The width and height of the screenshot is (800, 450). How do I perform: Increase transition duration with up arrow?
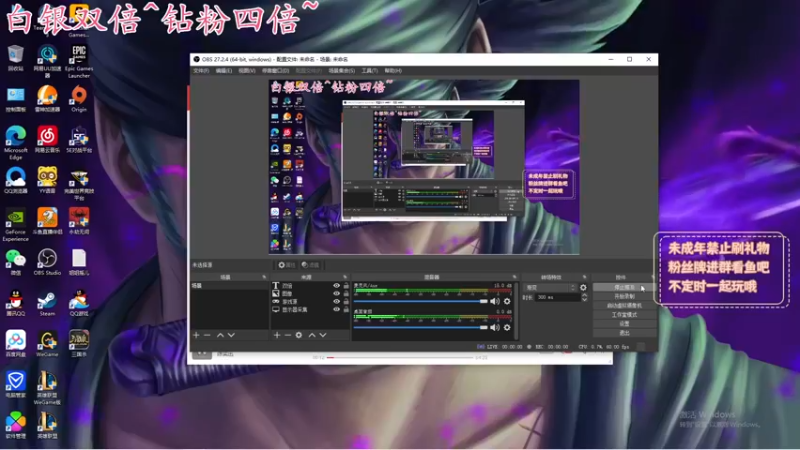[584, 295]
